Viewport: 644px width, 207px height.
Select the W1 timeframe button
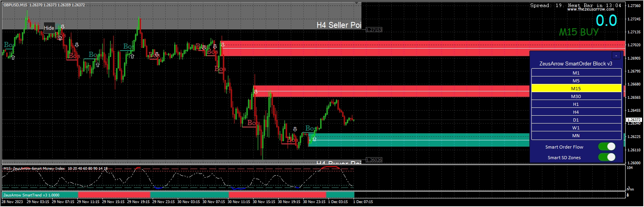coord(576,128)
